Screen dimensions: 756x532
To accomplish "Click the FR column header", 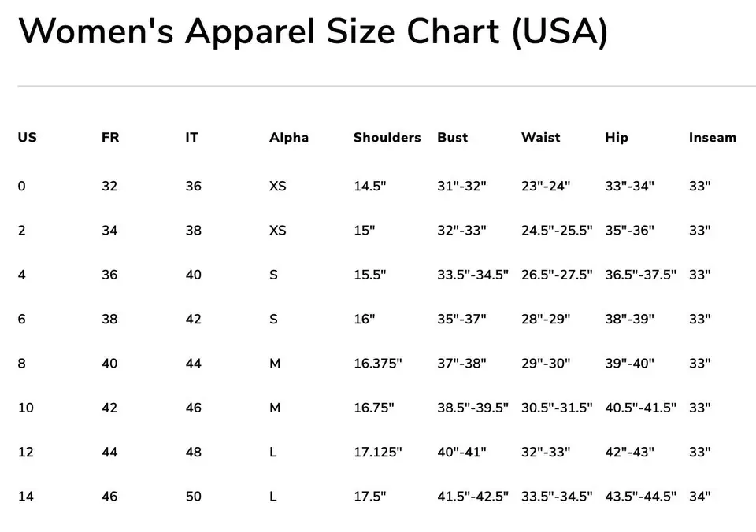I will click(x=110, y=138).
